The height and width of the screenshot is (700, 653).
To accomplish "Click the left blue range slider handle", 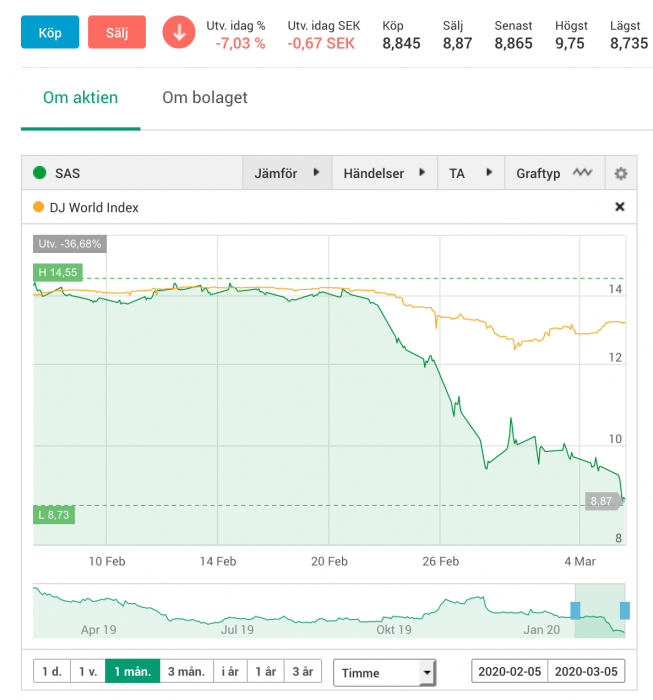I will (x=575, y=610).
